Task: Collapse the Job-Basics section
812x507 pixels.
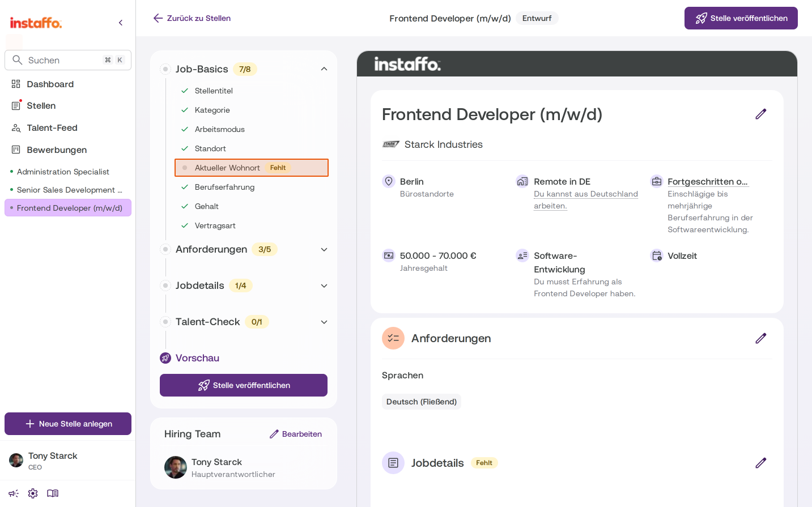Action: click(324, 69)
